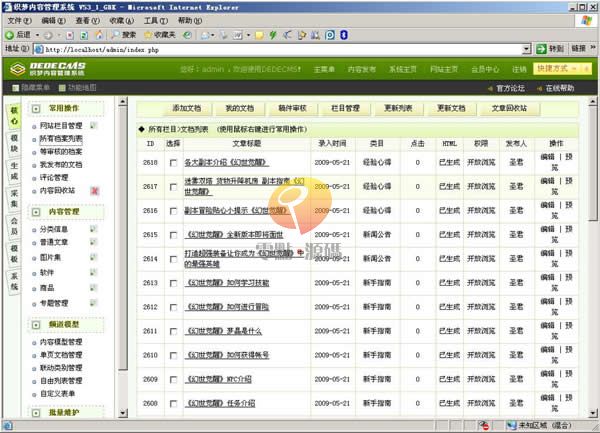Open the 查看 (View) menu

88,21
